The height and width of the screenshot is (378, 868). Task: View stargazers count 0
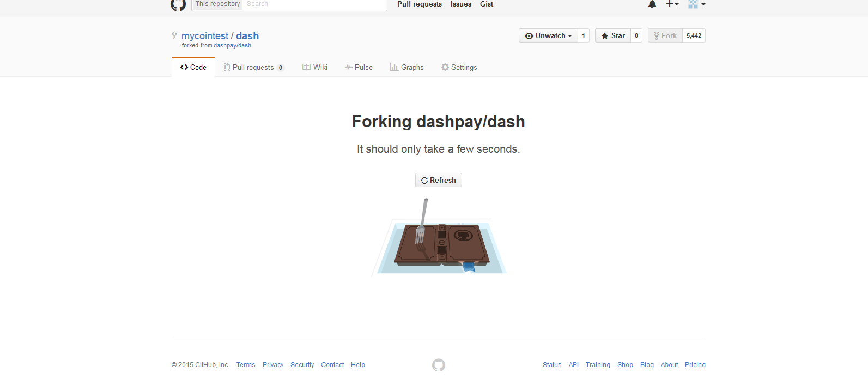click(x=636, y=35)
